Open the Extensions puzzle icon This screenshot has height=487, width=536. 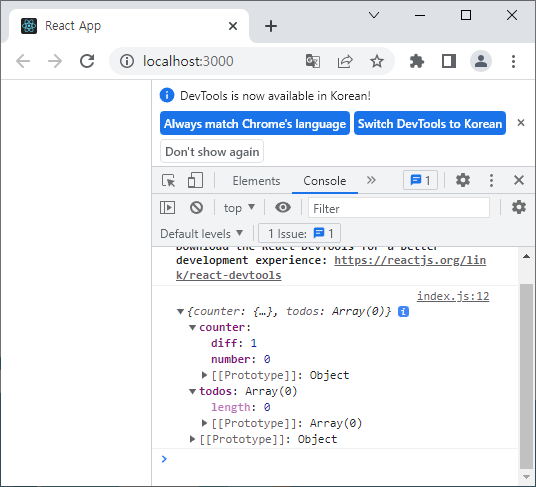tap(417, 62)
